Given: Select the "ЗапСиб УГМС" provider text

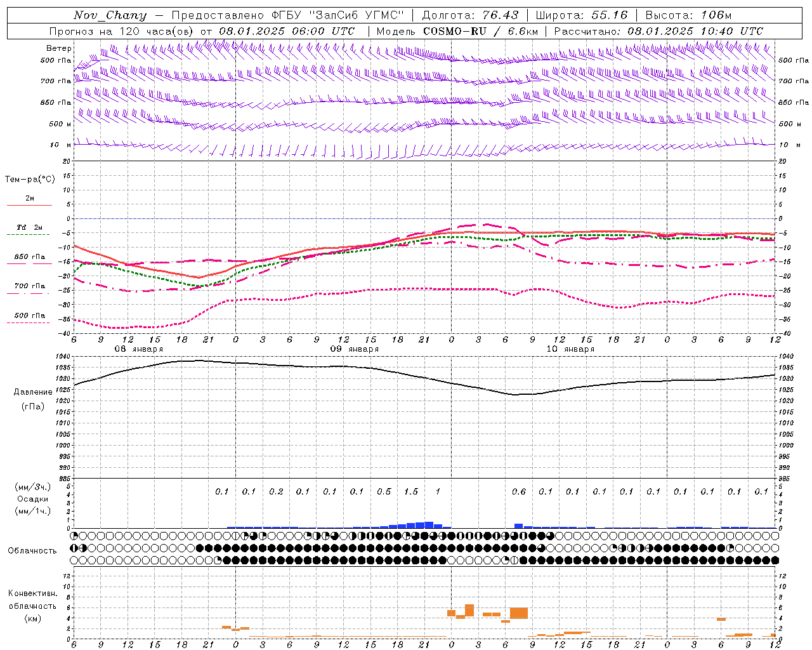Looking at the screenshot, I should pos(355,15).
